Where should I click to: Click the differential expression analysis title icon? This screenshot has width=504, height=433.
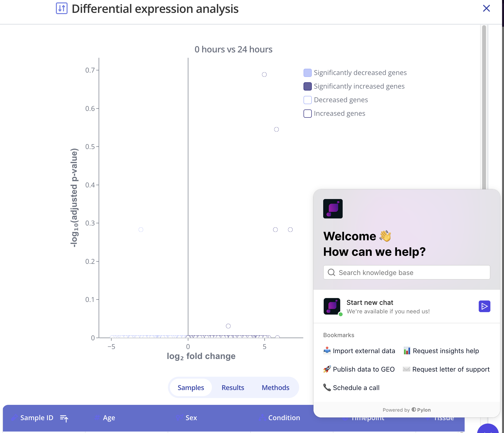61,8
